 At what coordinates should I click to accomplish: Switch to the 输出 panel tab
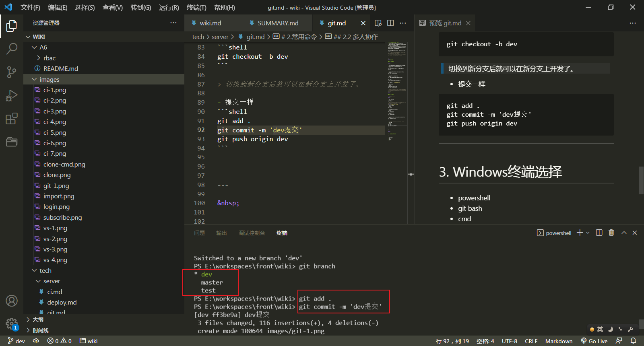coord(221,233)
